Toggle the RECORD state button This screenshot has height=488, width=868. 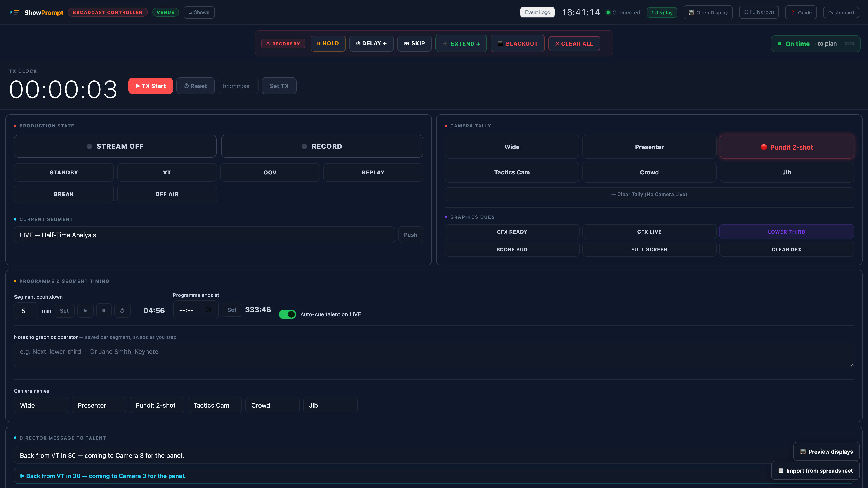click(x=322, y=146)
